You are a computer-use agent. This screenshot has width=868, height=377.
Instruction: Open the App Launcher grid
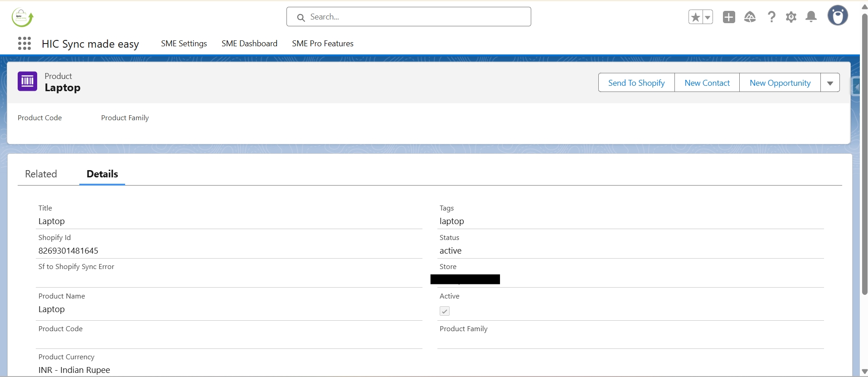click(x=24, y=44)
